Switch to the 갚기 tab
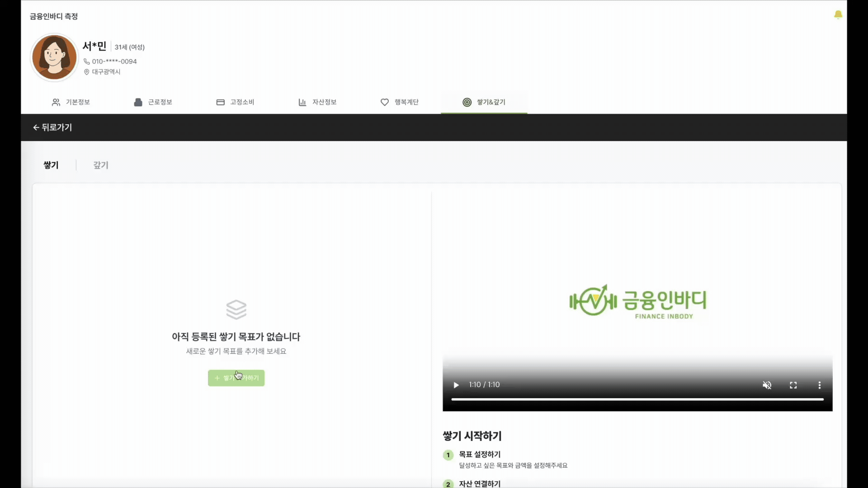The height and width of the screenshot is (488, 868). 101,165
